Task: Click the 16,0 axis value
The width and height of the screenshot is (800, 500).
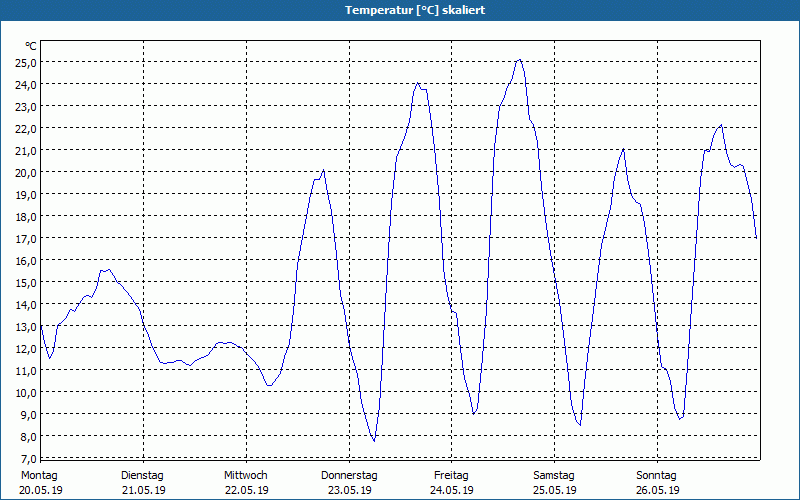Action: pos(26,261)
